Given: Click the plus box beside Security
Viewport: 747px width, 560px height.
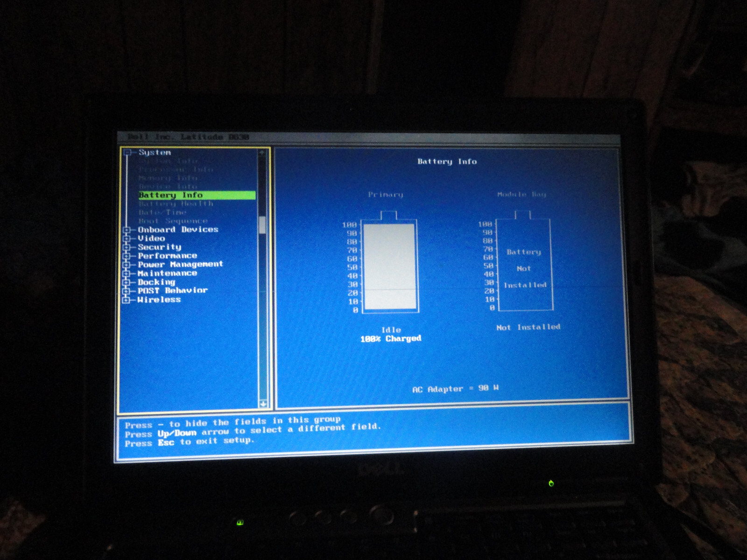Looking at the screenshot, I should click(x=127, y=247).
